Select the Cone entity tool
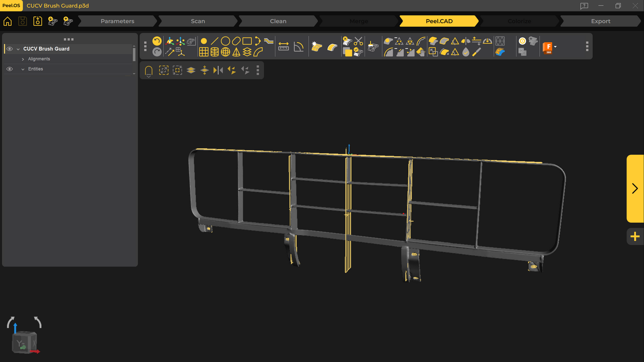Image resolution: width=644 pixels, height=362 pixels. (x=236, y=52)
